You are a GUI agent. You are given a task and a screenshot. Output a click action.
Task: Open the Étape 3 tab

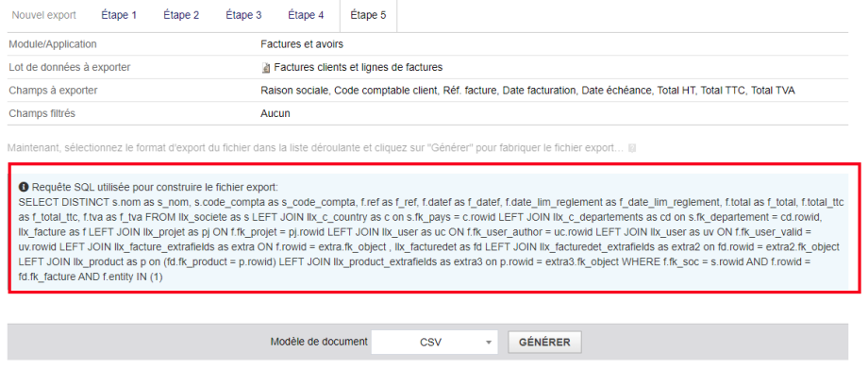(243, 15)
